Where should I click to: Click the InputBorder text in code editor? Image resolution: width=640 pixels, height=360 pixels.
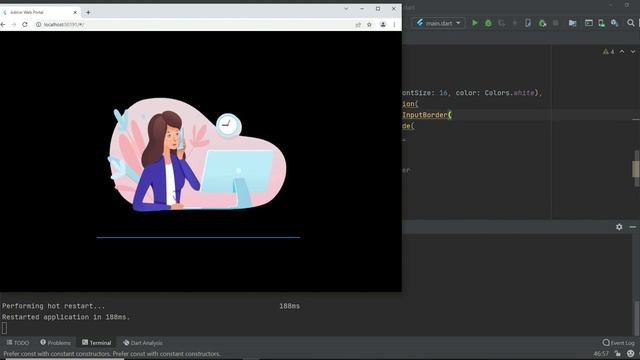(424, 115)
